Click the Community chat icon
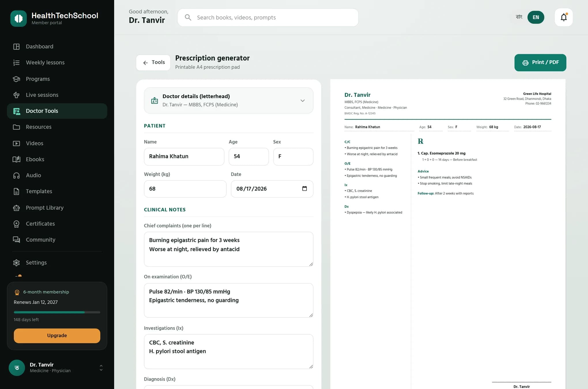The width and height of the screenshot is (588, 389). (16, 240)
